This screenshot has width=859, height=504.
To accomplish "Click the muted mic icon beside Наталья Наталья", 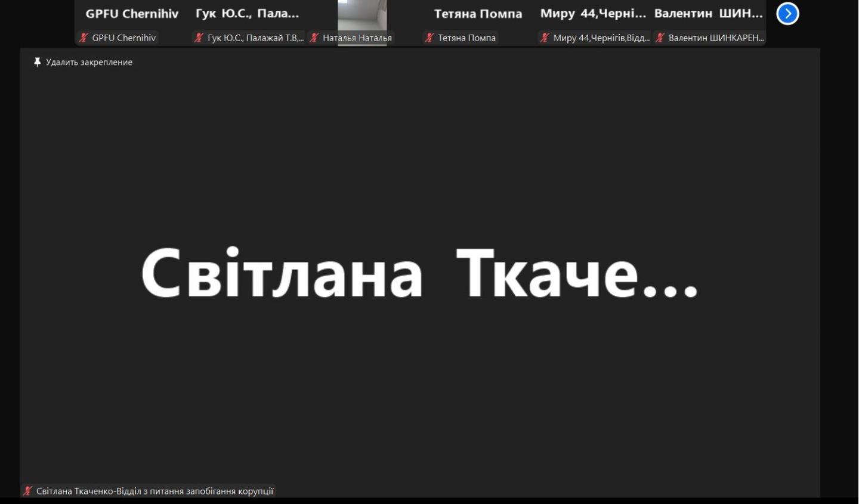I will (314, 38).
